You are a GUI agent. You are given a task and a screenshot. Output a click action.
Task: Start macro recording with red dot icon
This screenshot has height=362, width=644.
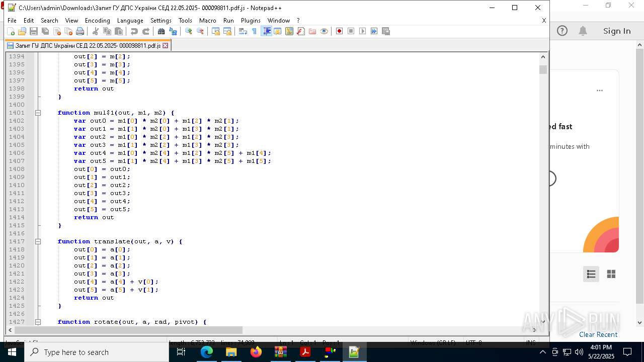[340, 31]
